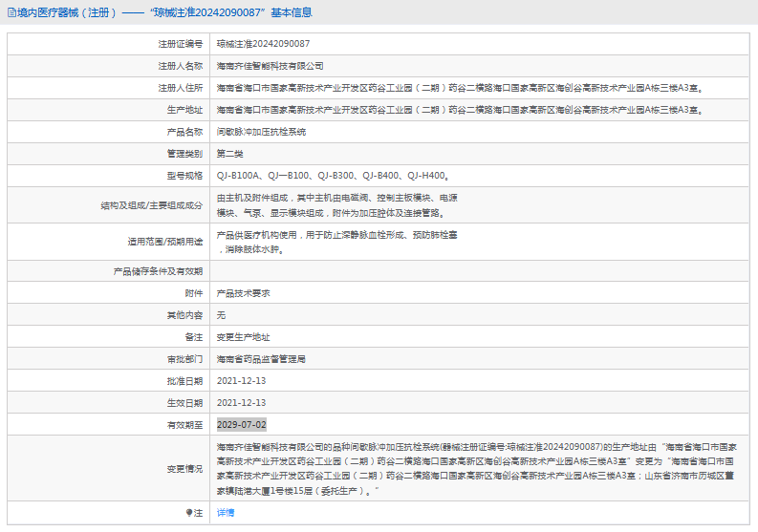
Task: Click the 其他内容 row label
Action: point(184,315)
